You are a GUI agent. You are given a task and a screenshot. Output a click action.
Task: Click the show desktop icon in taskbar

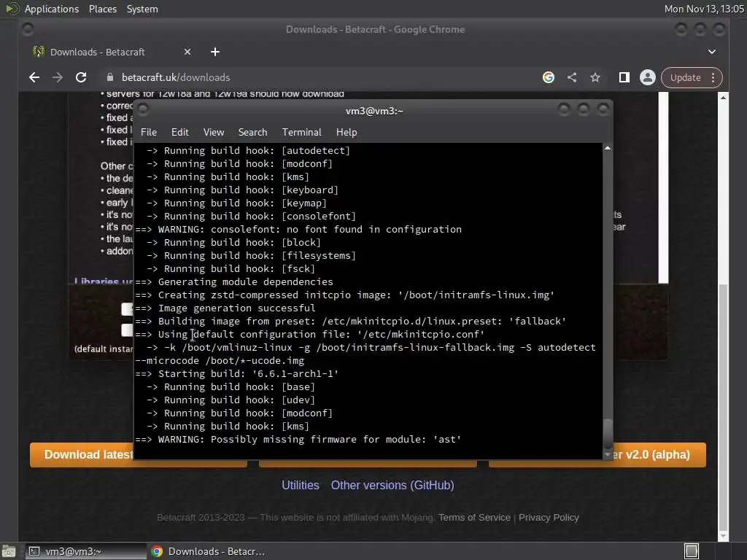(9, 551)
